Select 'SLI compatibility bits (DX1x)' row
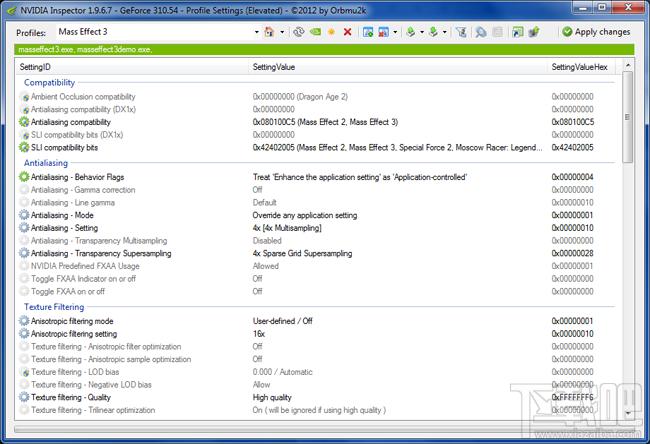Screen dimensions: 650x444 [x=317, y=135]
